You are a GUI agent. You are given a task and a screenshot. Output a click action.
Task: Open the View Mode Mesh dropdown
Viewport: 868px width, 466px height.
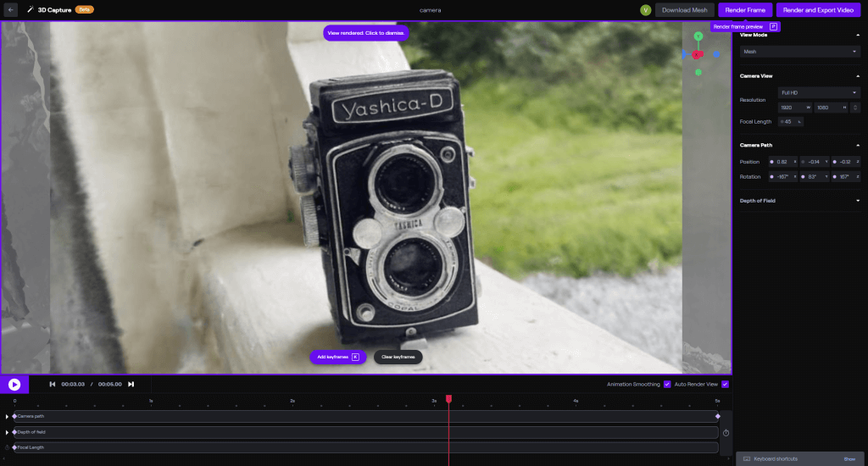tap(800, 52)
